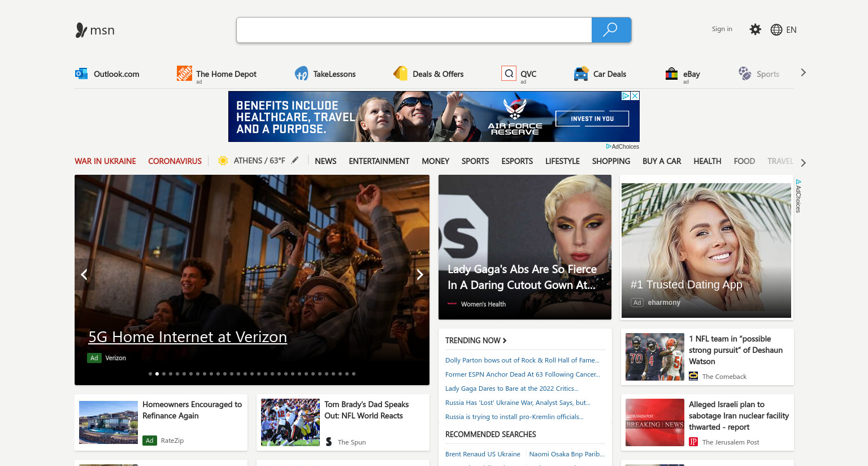868x466 pixels.
Task: Edit location with the pencil icon
Action: pos(295,160)
